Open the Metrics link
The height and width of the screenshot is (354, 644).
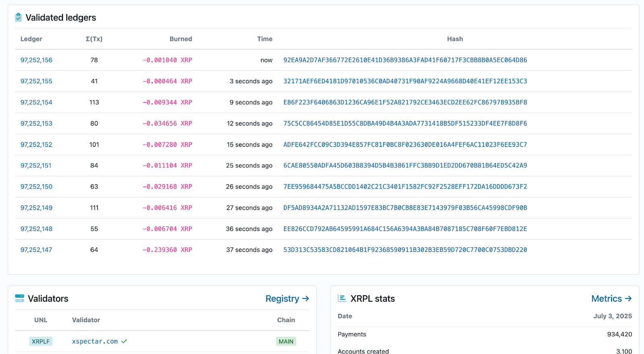[611, 298]
